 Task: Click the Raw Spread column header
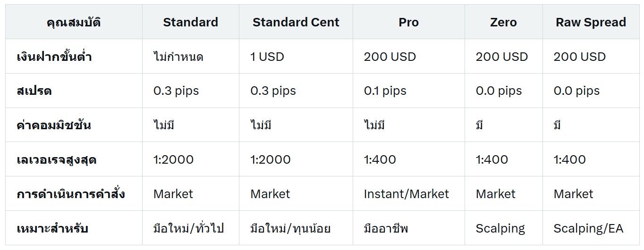tap(591, 22)
